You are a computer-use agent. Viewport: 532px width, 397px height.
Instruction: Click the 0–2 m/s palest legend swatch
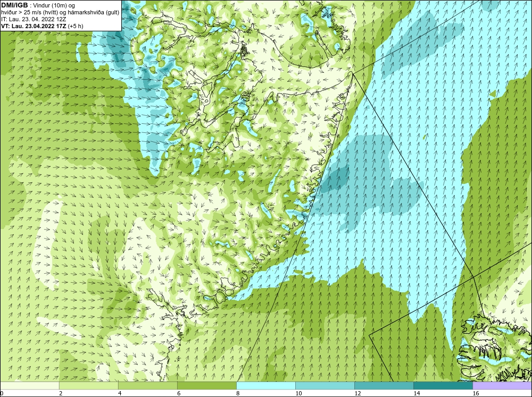(x=30, y=385)
